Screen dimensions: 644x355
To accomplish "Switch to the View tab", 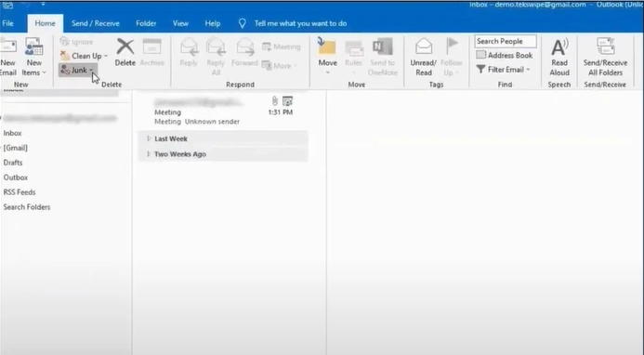I will pyautogui.click(x=180, y=23).
